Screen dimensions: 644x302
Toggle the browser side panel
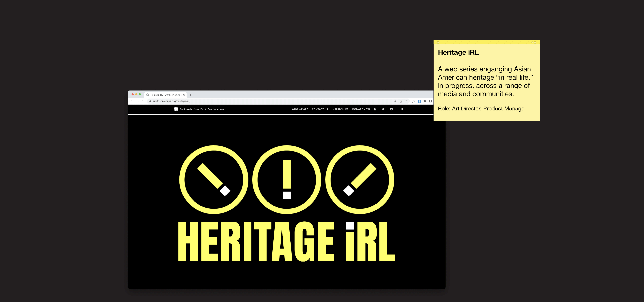(x=430, y=101)
